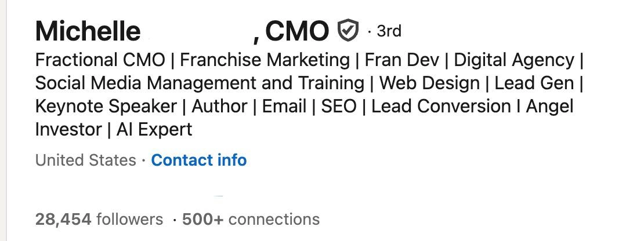Open the Contact info link
The height and width of the screenshot is (241, 644).
[199, 160]
